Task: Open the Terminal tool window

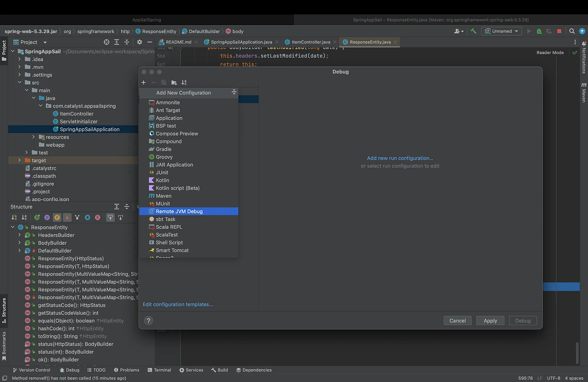Action: pos(159,370)
